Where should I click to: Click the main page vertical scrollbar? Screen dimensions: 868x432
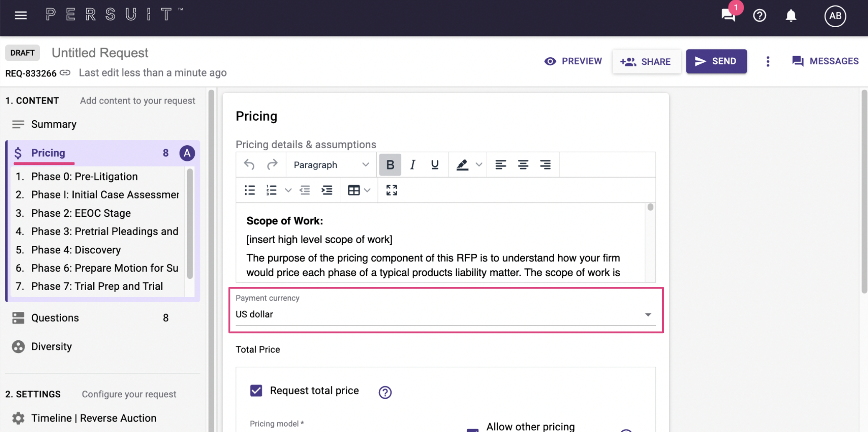[x=864, y=192]
